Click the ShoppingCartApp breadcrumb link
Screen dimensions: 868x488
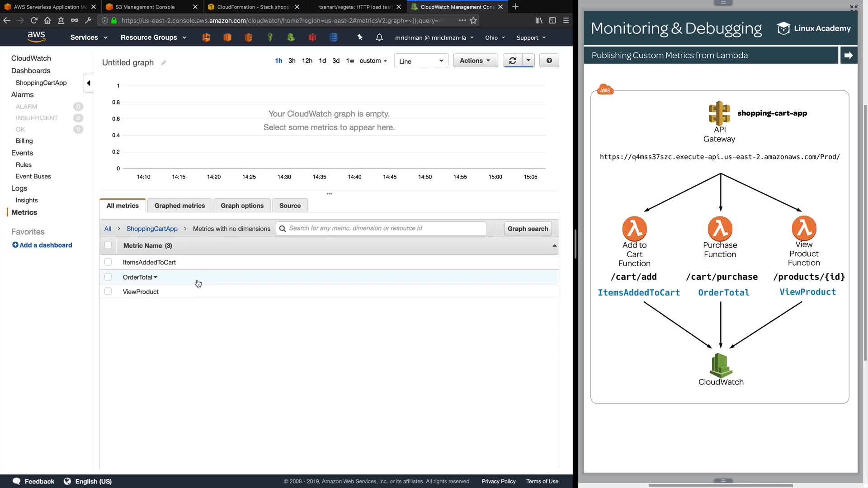pyautogui.click(x=152, y=229)
